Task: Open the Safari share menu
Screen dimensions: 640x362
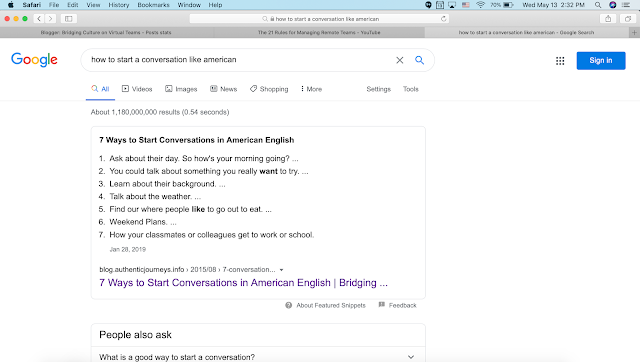Action: (608, 19)
